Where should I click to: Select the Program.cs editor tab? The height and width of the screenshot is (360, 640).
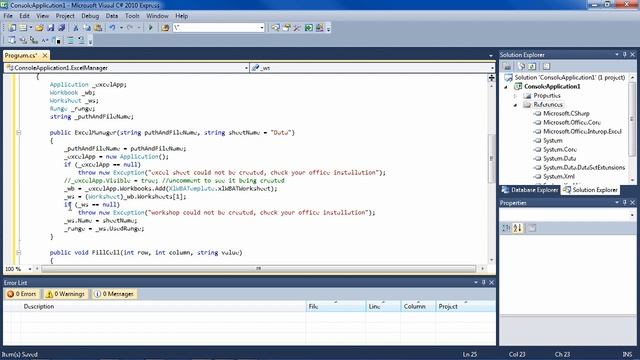coord(21,55)
